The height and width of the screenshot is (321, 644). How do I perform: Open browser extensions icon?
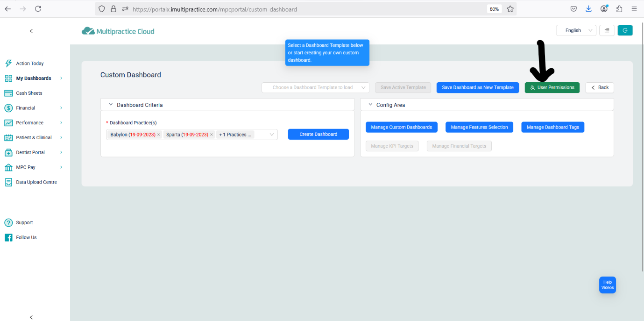[619, 9]
